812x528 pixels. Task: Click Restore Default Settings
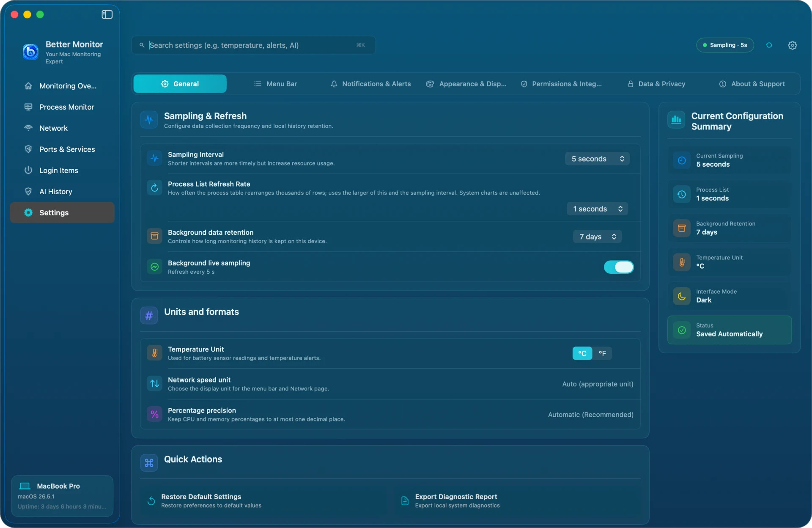pos(264,501)
